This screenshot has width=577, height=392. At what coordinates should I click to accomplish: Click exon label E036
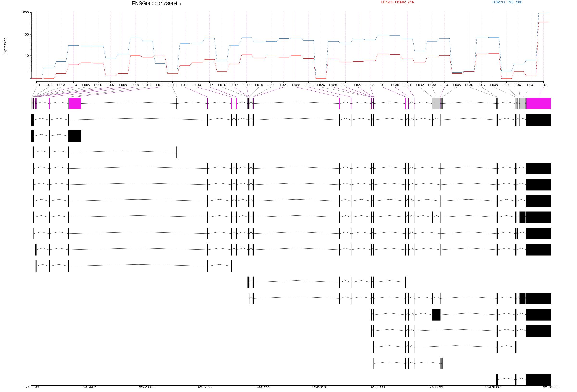pos(469,85)
